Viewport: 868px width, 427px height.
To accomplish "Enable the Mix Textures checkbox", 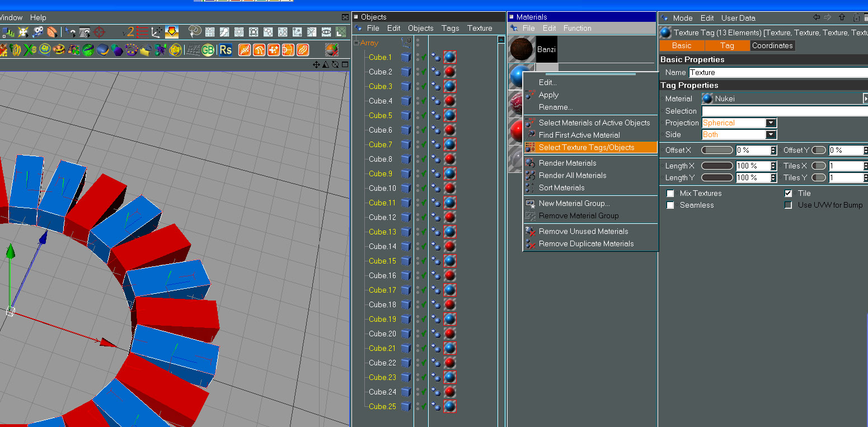I will pyautogui.click(x=670, y=193).
